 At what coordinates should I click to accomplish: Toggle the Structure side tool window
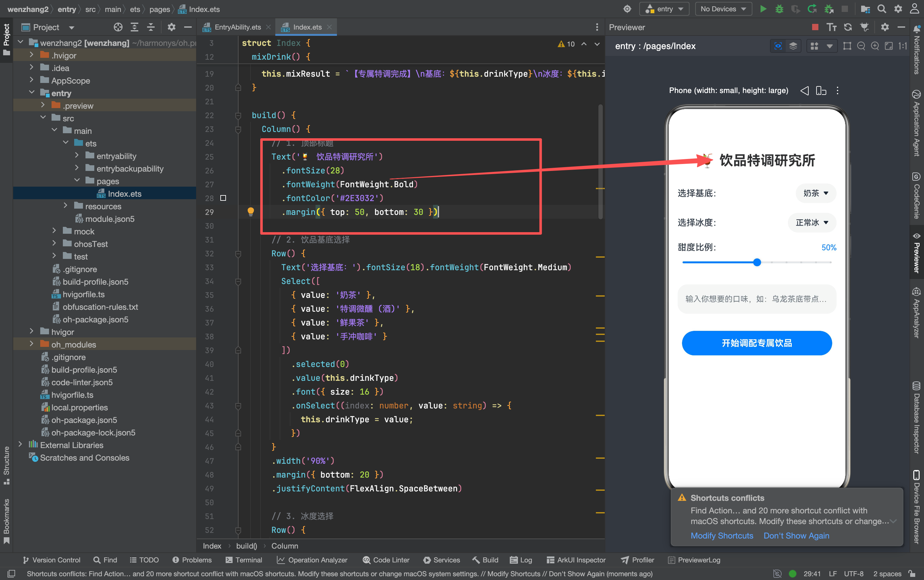(x=7, y=465)
